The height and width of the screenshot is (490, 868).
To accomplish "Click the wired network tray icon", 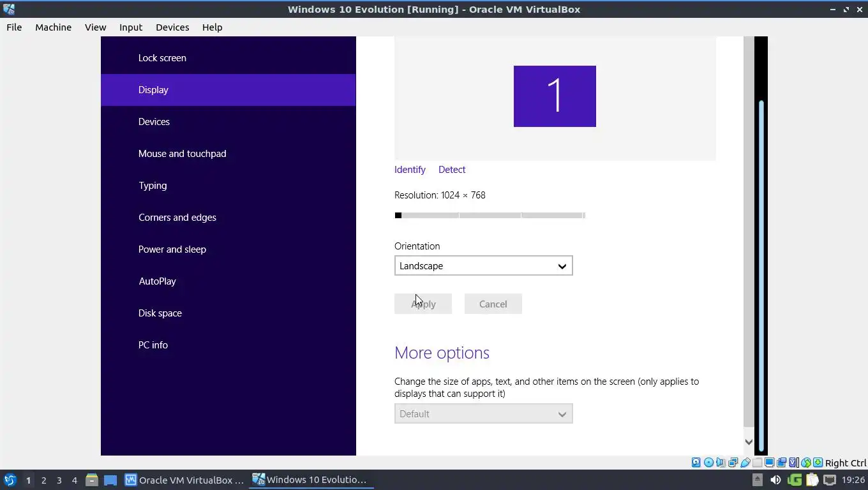I will click(x=830, y=480).
